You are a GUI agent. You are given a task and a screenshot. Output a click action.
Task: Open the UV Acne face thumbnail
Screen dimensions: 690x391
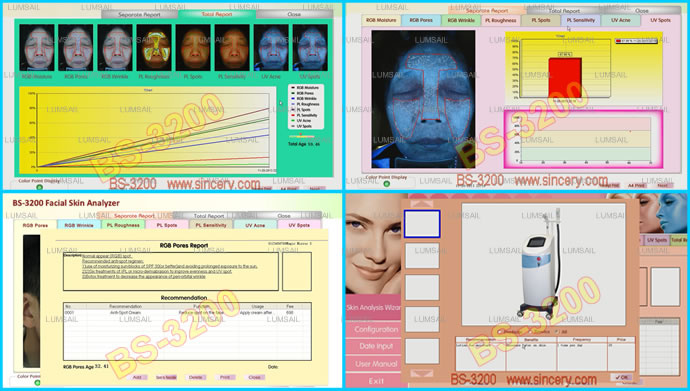[x=271, y=48]
